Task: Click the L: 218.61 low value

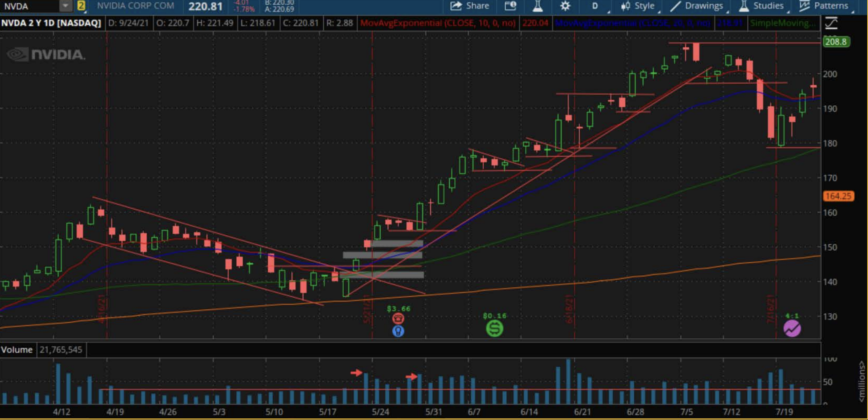Action: coord(257,23)
